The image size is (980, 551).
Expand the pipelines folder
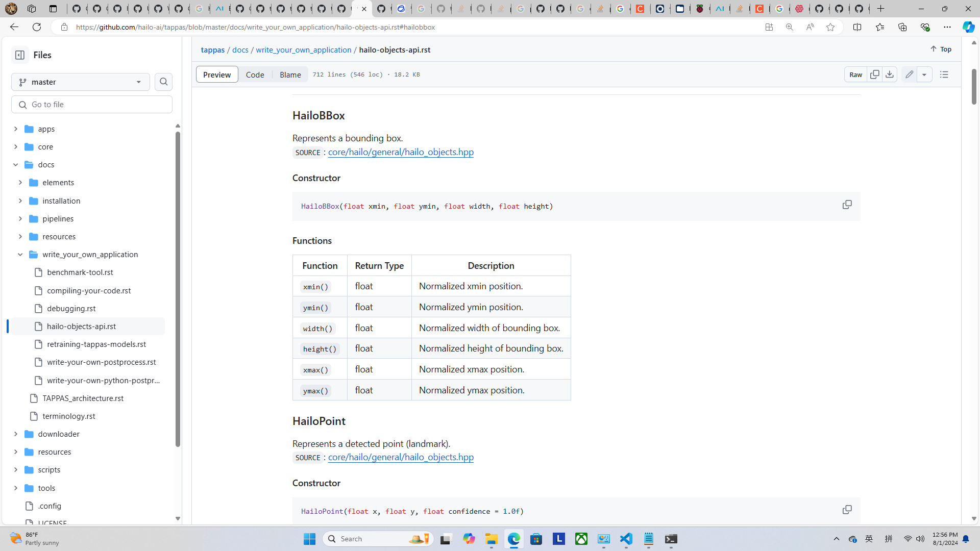[x=20, y=219]
